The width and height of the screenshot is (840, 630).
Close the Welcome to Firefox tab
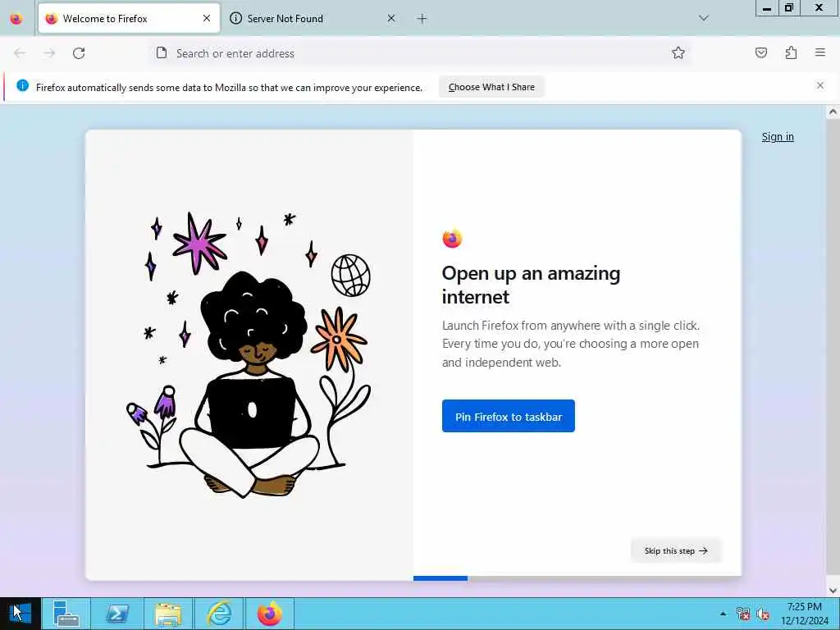[207, 19]
